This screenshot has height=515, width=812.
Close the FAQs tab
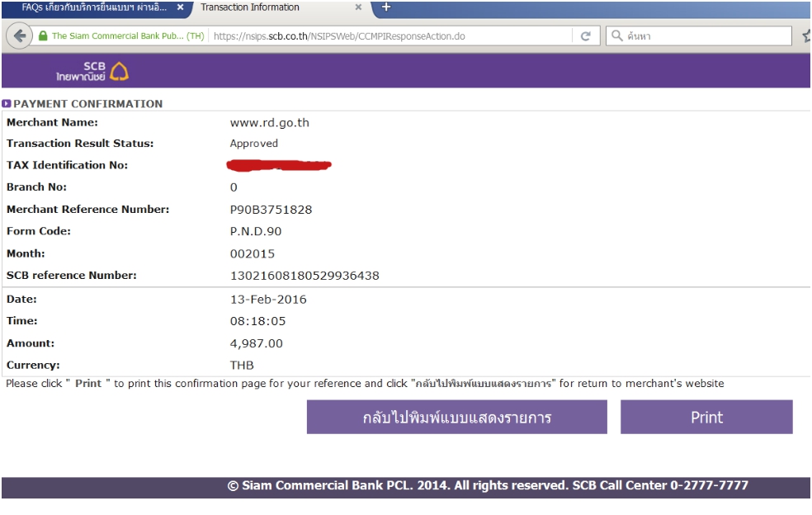point(180,7)
